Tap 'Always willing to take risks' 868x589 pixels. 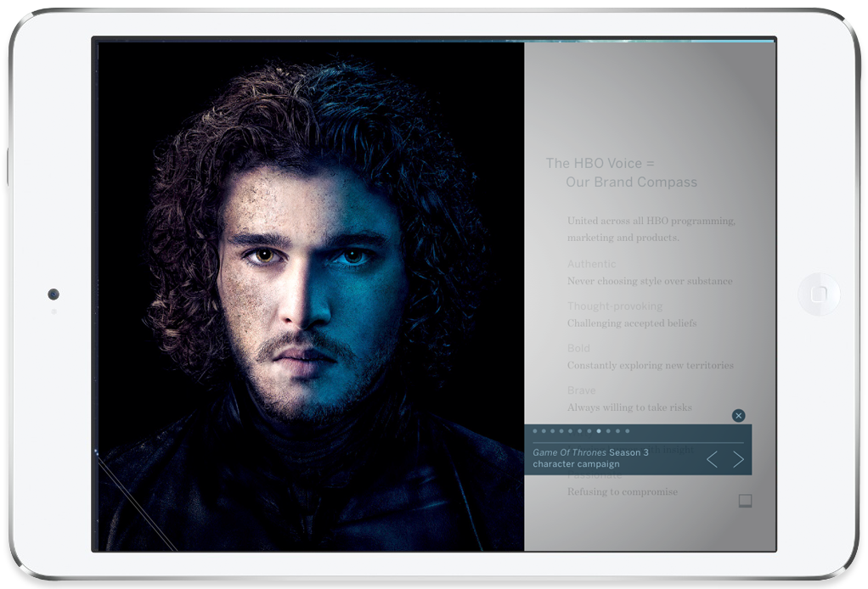pyautogui.click(x=629, y=407)
